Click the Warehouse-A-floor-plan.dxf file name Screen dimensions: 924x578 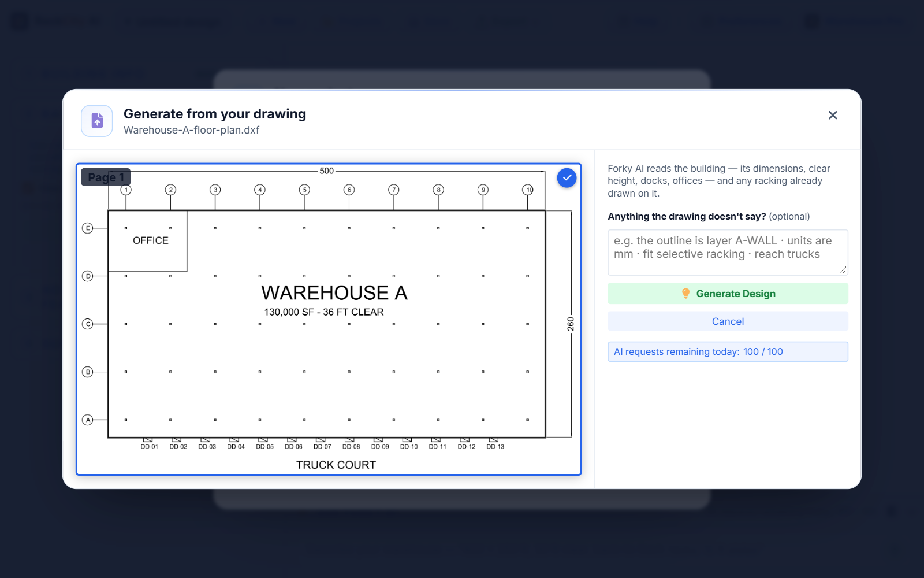click(x=191, y=130)
